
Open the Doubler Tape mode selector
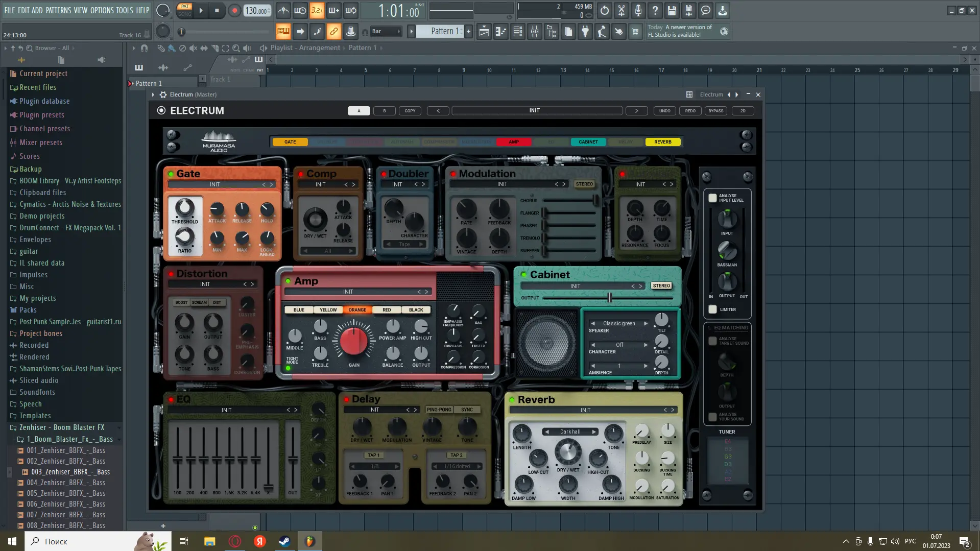tap(404, 244)
